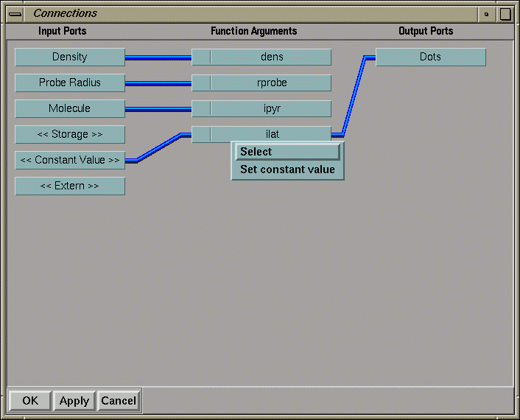Viewport: 520px width, 420px height.
Task: Select the Density input port
Action: 70,57
